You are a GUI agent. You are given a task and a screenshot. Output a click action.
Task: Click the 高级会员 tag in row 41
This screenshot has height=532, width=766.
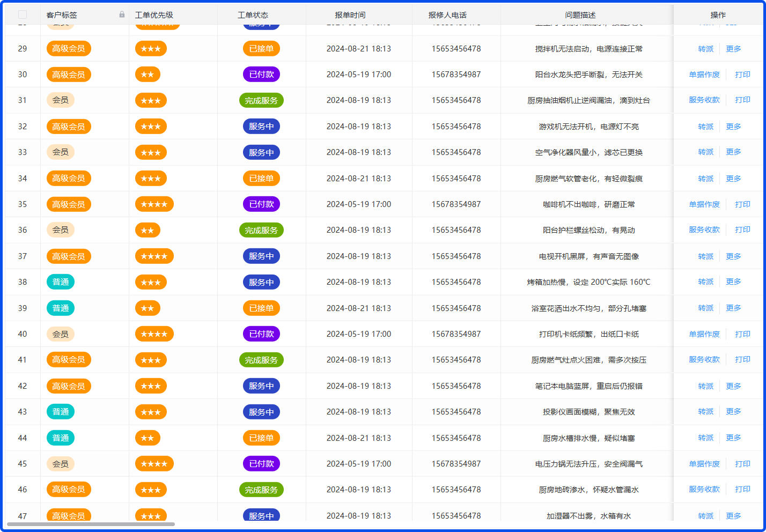click(x=69, y=360)
